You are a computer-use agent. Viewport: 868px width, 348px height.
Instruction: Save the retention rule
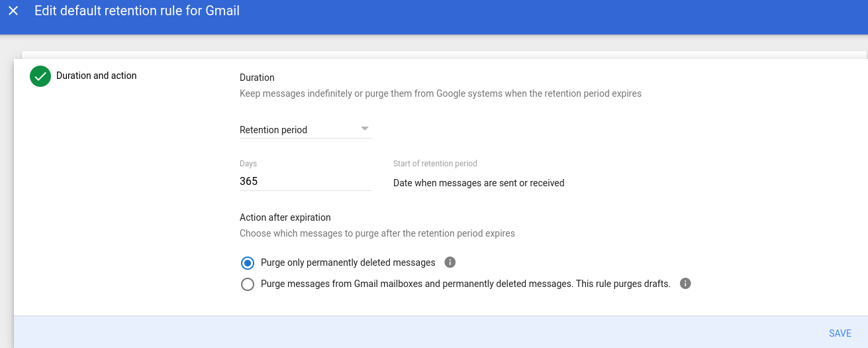[x=840, y=333]
